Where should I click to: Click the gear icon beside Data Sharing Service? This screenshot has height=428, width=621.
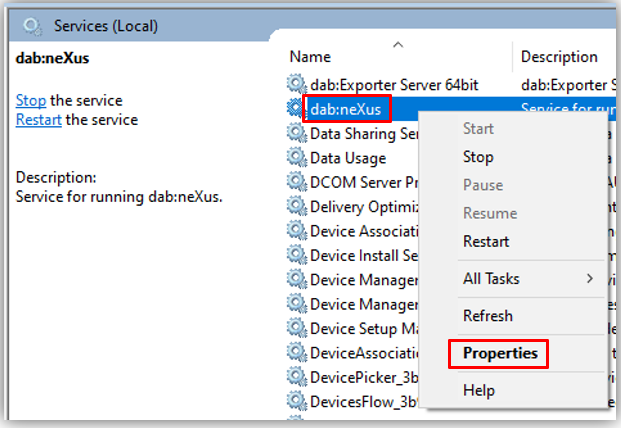pos(297,133)
